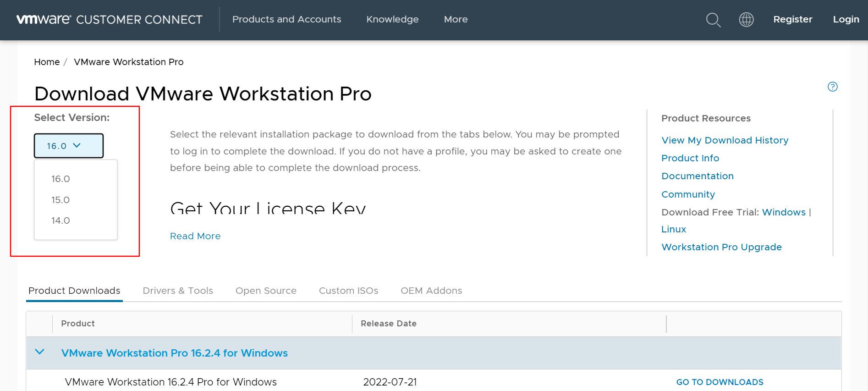Click the Register link
Image resolution: width=868 pixels, height=391 pixels.
coord(792,19)
